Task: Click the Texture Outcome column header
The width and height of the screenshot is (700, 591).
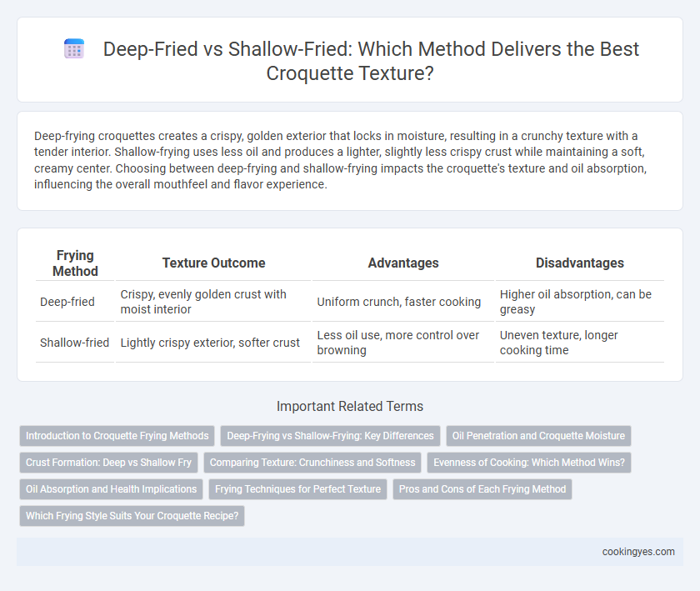Action: pos(213,263)
